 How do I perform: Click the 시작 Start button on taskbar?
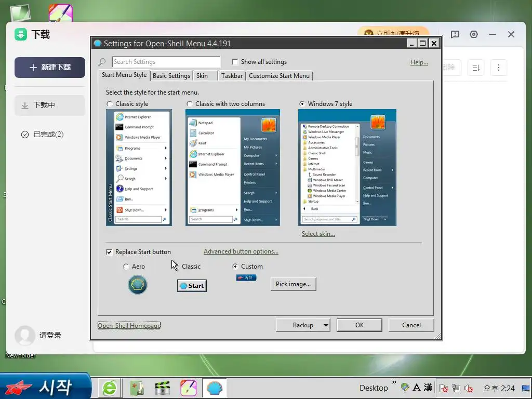(46, 387)
